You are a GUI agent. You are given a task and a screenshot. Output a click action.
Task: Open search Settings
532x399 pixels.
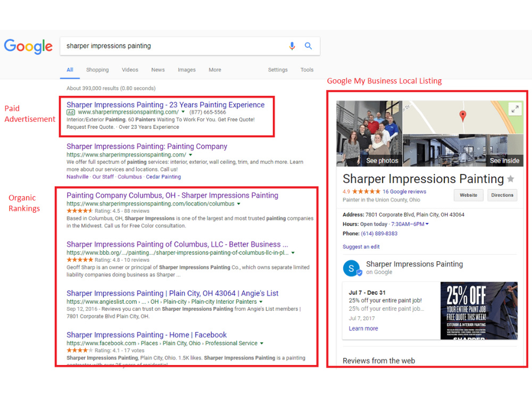(278, 70)
